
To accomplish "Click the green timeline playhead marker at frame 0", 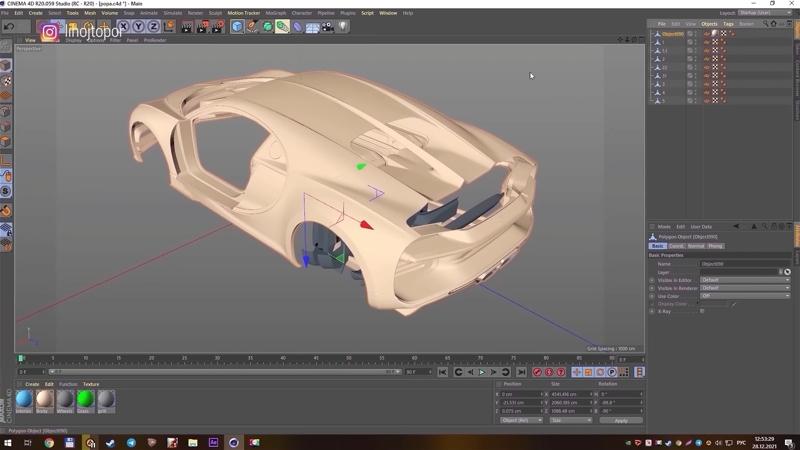I will [21, 359].
